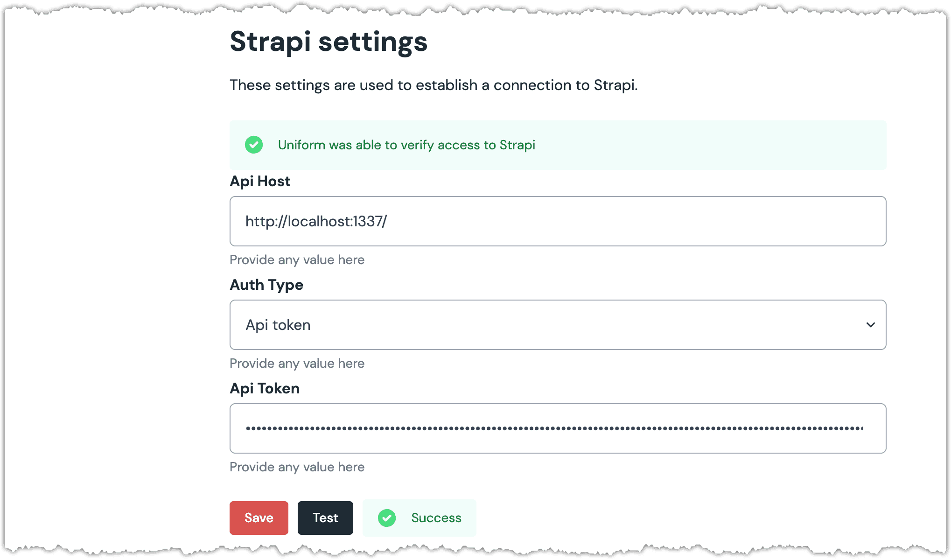Click the green checkmark beside Success
The width and height of the screenshot is (951, 560).
pyautogui.click(x=387, y=518)
